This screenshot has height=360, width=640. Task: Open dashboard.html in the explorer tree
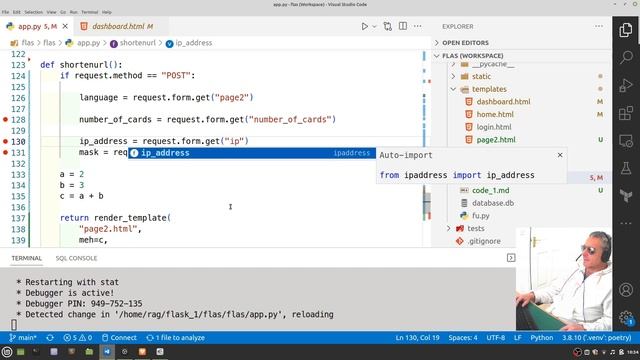click(503, 102)
